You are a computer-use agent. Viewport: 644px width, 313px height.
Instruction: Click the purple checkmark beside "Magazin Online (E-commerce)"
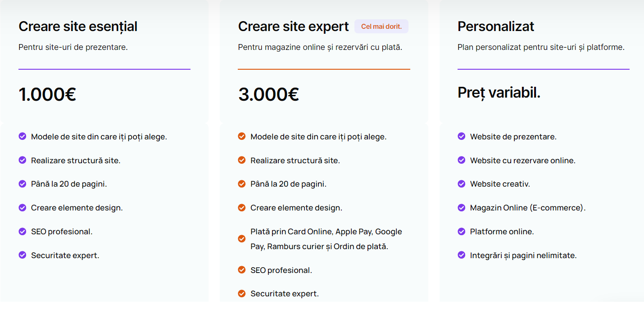tap(461, 207)
